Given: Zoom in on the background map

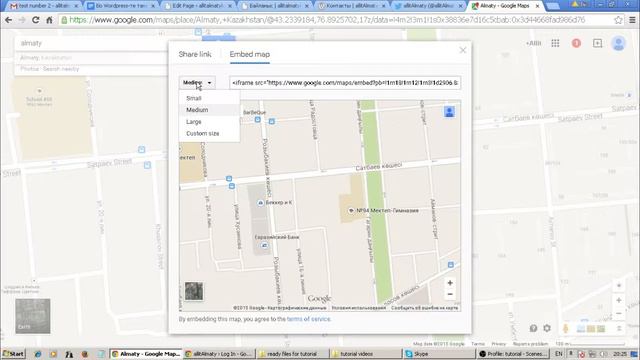Looking at the screenshot, I should (x=619, y=300).
